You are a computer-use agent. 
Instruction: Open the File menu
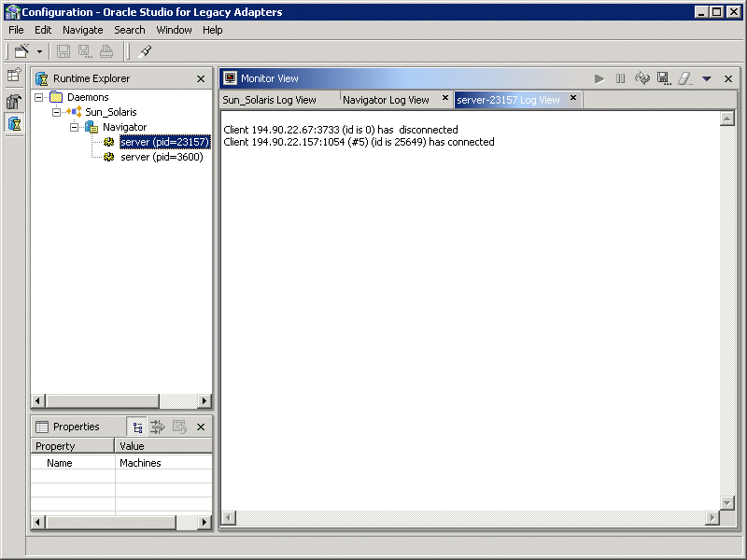coord(16,30)
